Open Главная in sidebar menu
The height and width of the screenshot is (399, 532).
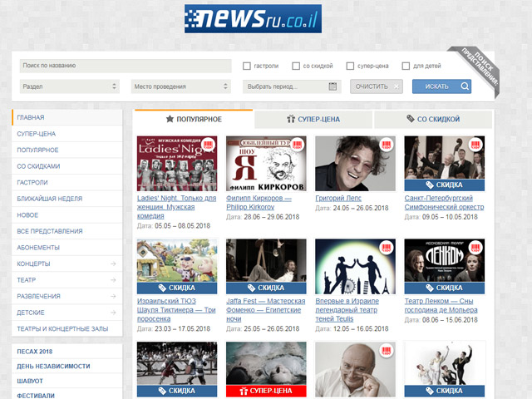66,117
